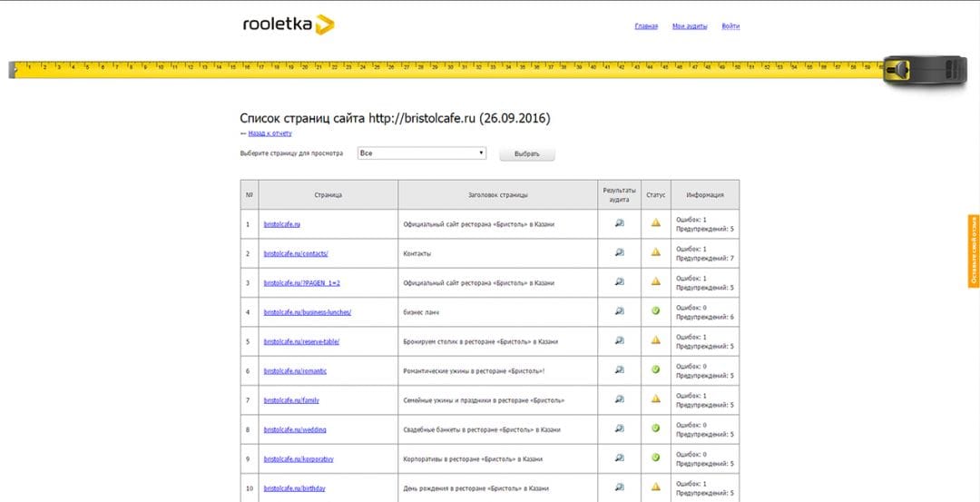The image size is (980, 502).
Task: Click the label Выберите страницу для просмотра
Action: (291, 153)
